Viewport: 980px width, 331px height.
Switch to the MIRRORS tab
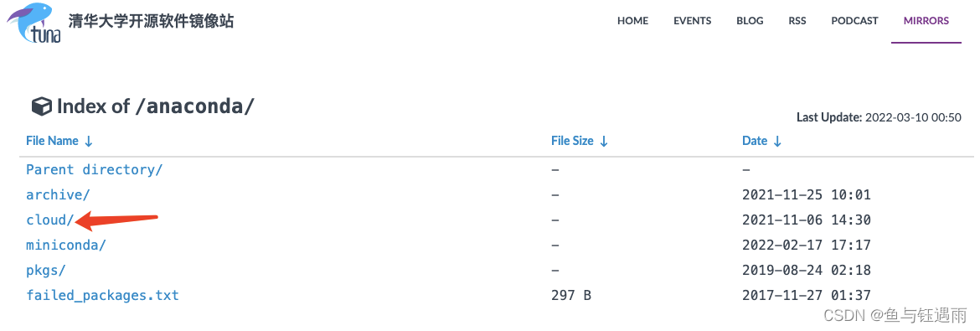coord(926,21)
